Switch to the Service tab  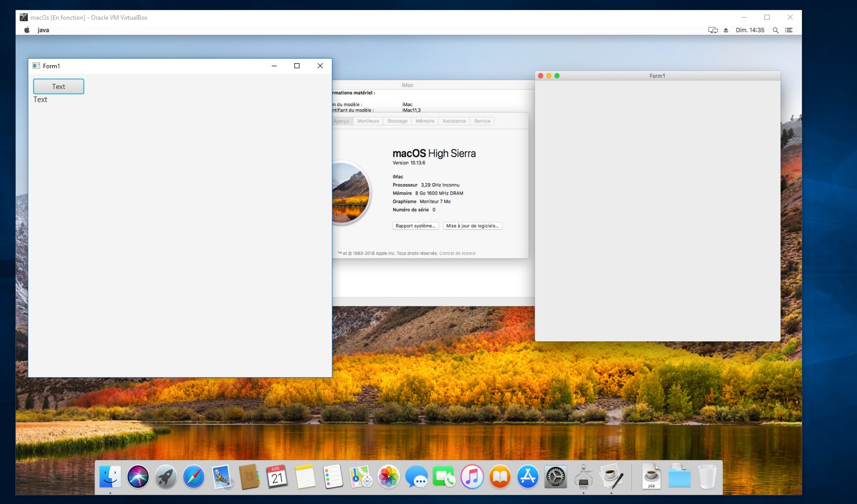point(482,121)
